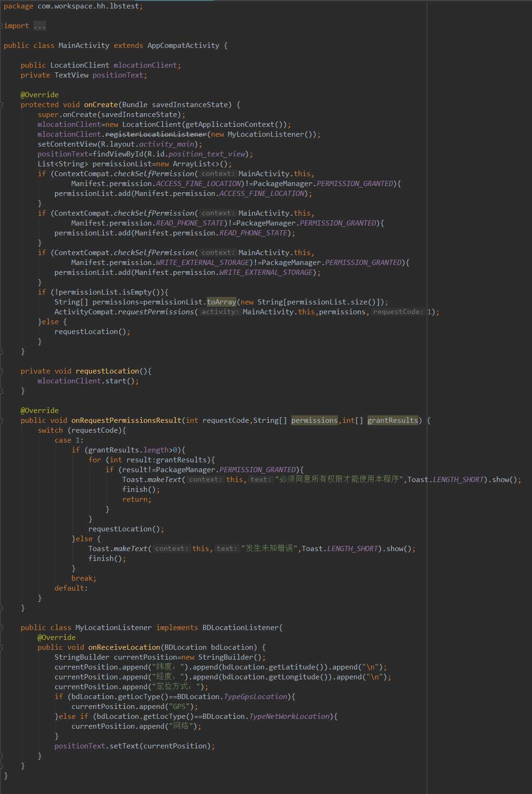Click string 发生未知错误
Image resolution: width=532 pixels, height=794 pixels.
click(x=270, y=548)
